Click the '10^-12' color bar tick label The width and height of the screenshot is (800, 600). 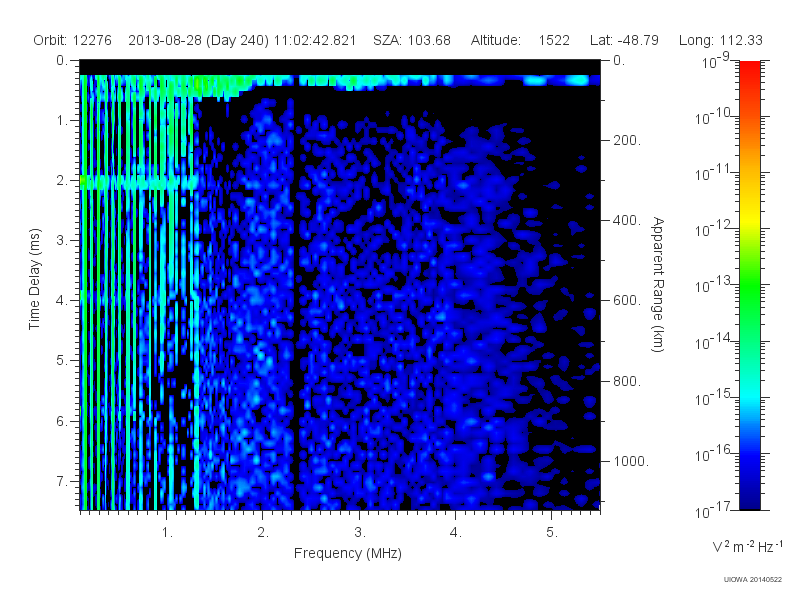[x=715, y=229]
